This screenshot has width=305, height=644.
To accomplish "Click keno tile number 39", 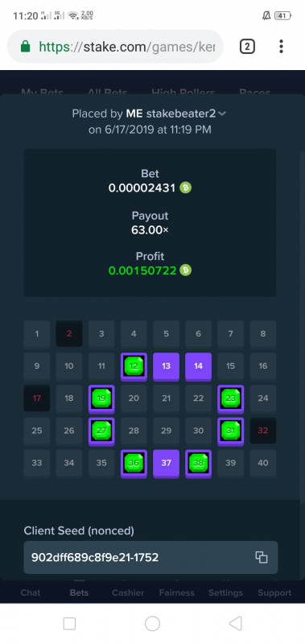I will [231, 464].
